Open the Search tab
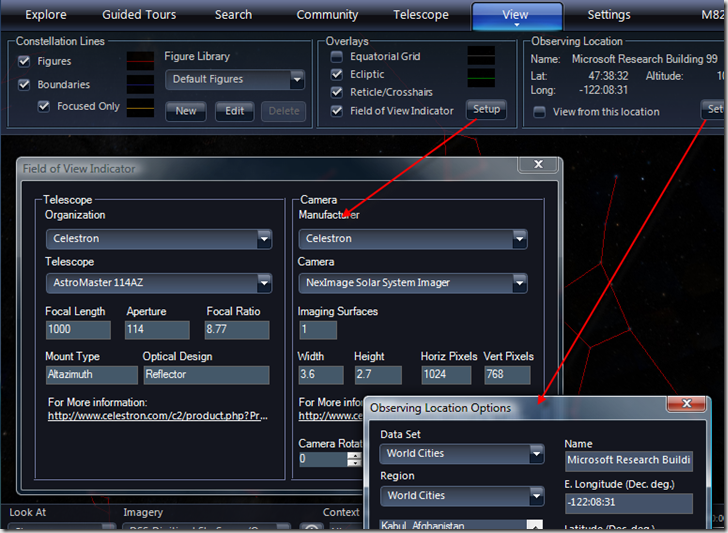728x533 pixels. click(233, 15)
